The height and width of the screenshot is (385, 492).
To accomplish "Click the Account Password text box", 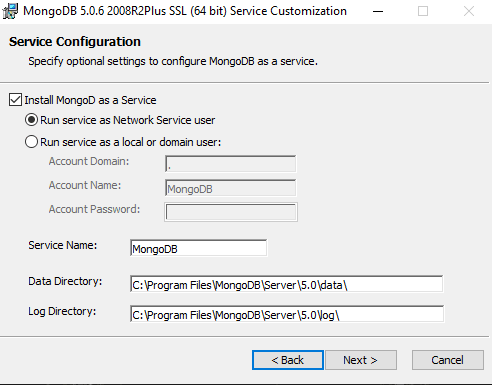I will coord(231,212).
